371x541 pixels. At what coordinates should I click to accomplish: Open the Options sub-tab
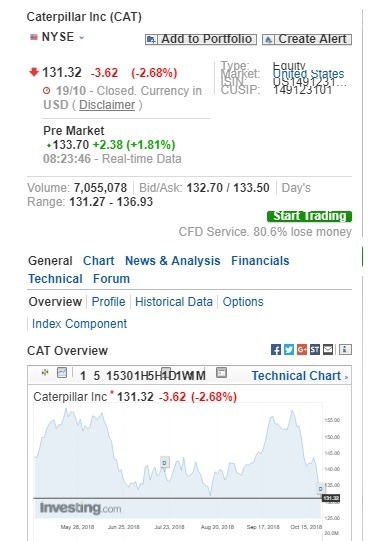click(243, 302)
